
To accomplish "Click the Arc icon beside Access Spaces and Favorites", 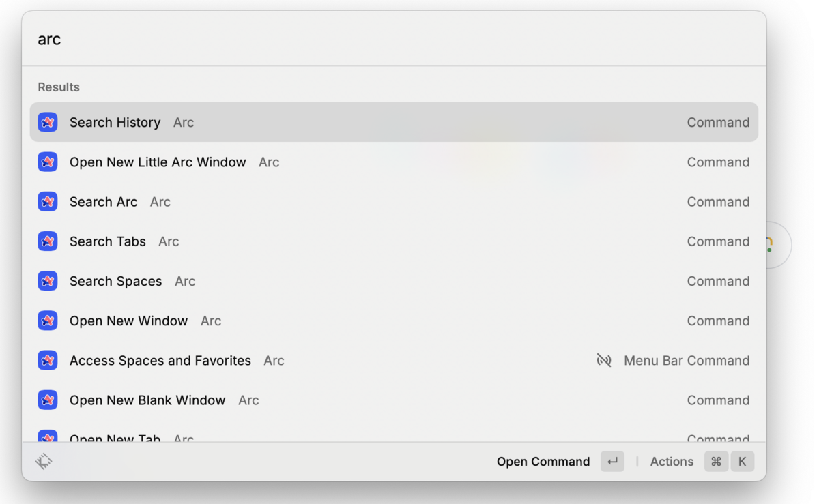I will click(x=48, y=359).
